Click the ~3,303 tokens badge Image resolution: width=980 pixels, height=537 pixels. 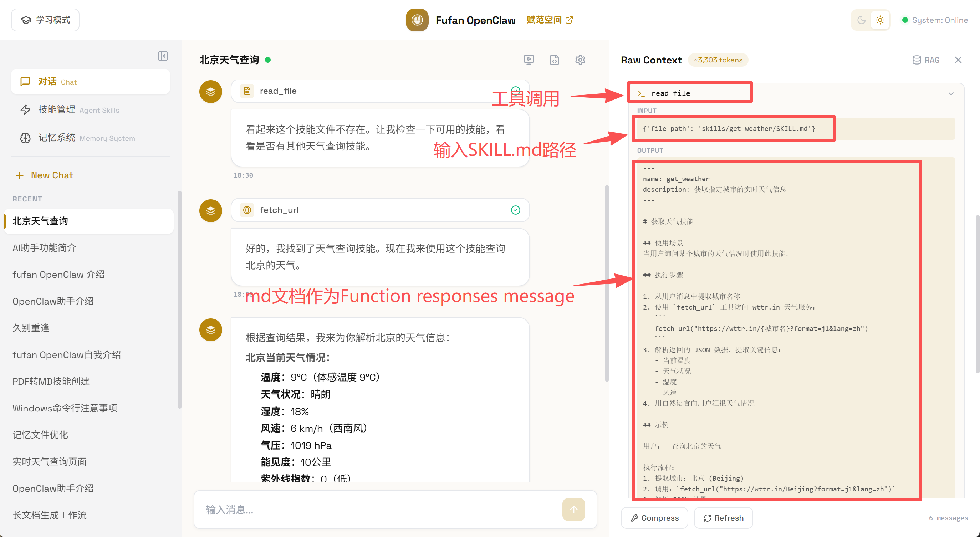718,60
